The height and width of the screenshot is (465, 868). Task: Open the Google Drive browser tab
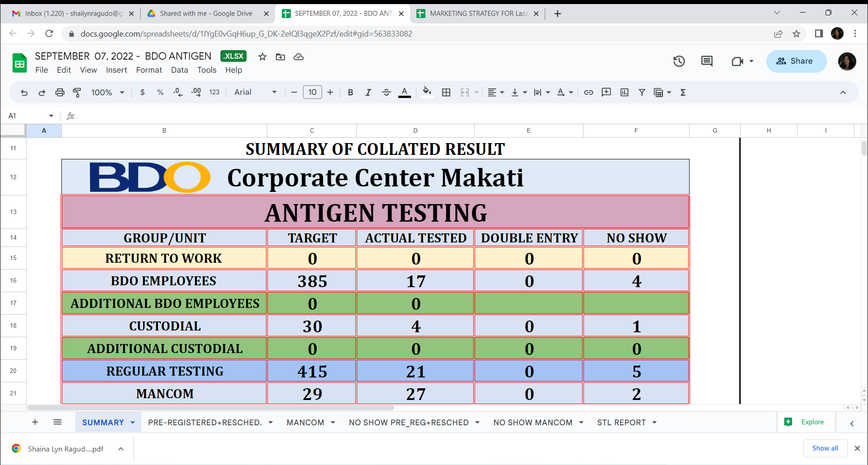click(206, 14)
